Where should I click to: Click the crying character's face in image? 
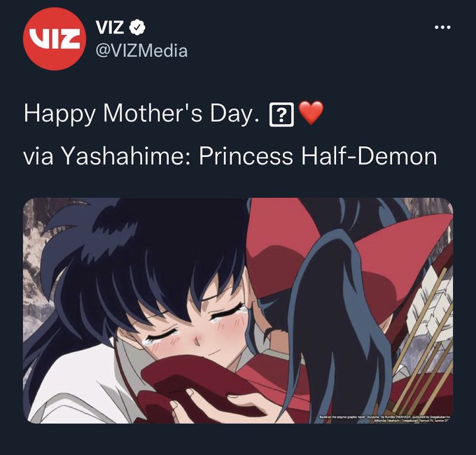195,329
